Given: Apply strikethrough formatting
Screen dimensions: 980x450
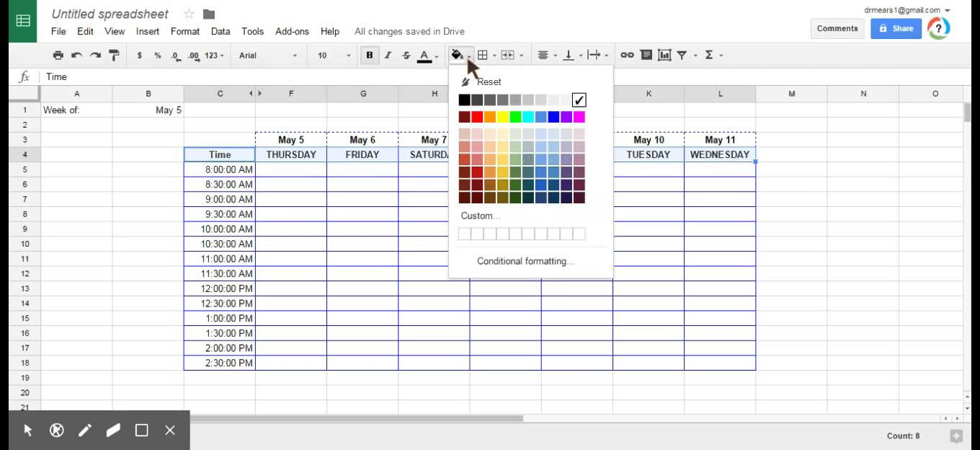Looking at the screenshot, I should [406, 55].
